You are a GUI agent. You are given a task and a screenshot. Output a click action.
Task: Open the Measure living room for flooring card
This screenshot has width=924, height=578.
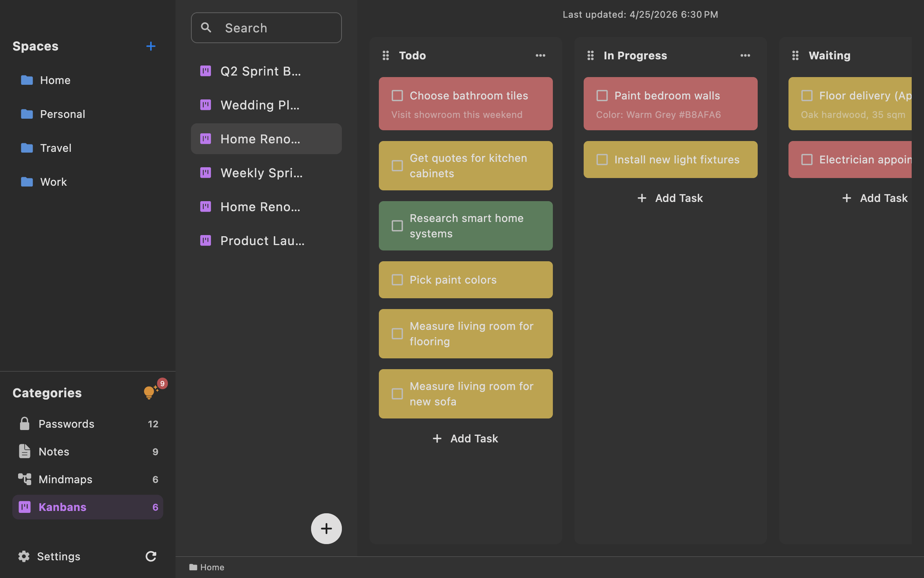[x=465, y=334]
